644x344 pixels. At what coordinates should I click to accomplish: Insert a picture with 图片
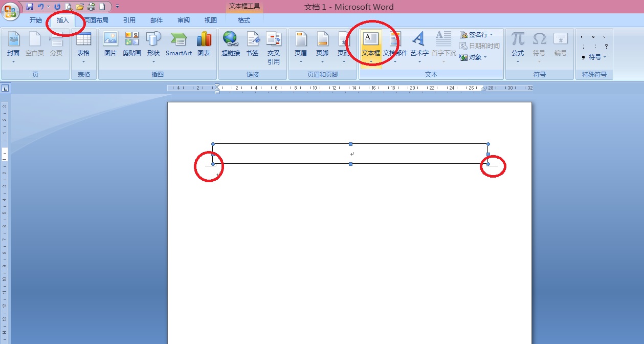click(110, 45)
